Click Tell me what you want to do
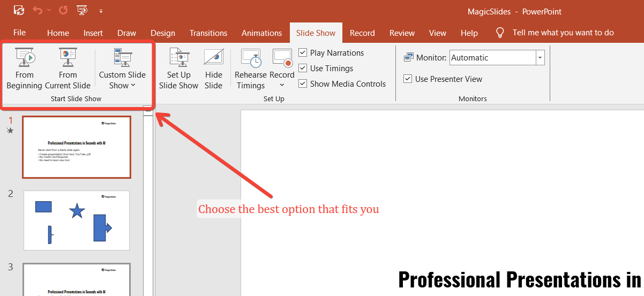Screen dimensions: 644x296 point(563,33)
